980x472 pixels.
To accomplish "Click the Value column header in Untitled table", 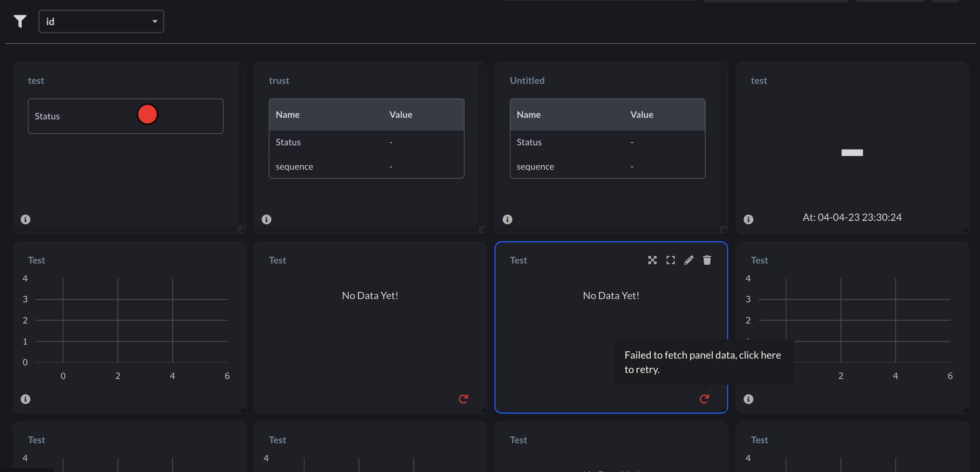I will [642, 115].
